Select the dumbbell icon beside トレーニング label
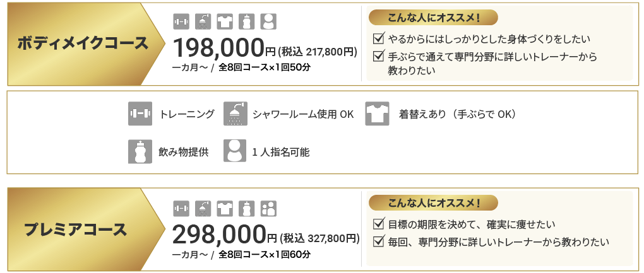This screenshot has height=273, width=644. (140, 114)
